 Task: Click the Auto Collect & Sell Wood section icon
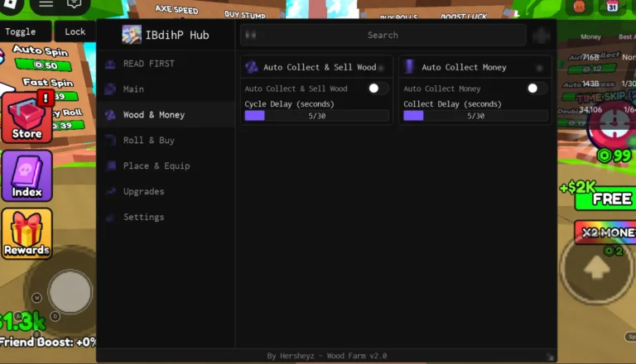click(x=252, y=67)
